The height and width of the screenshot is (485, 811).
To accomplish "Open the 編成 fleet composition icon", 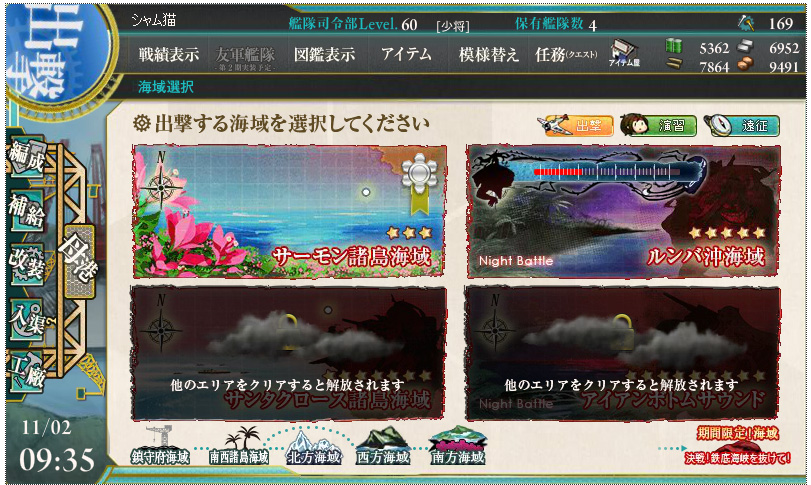I will (x=26, y=157).
